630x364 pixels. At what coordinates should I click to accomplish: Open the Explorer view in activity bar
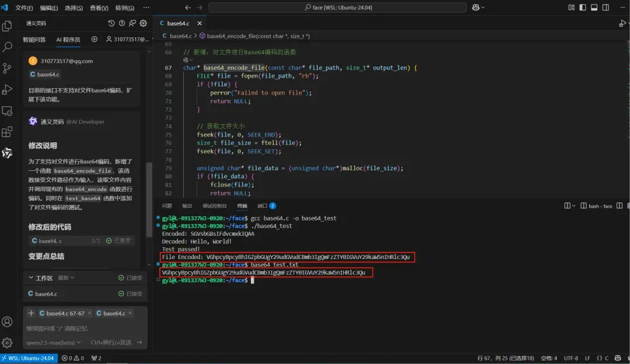[x=8, y=26]
